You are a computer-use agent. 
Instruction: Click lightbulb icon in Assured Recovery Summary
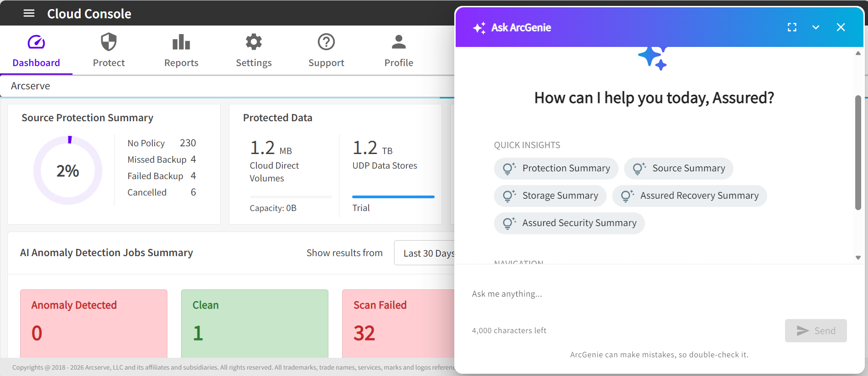point(627,196)
